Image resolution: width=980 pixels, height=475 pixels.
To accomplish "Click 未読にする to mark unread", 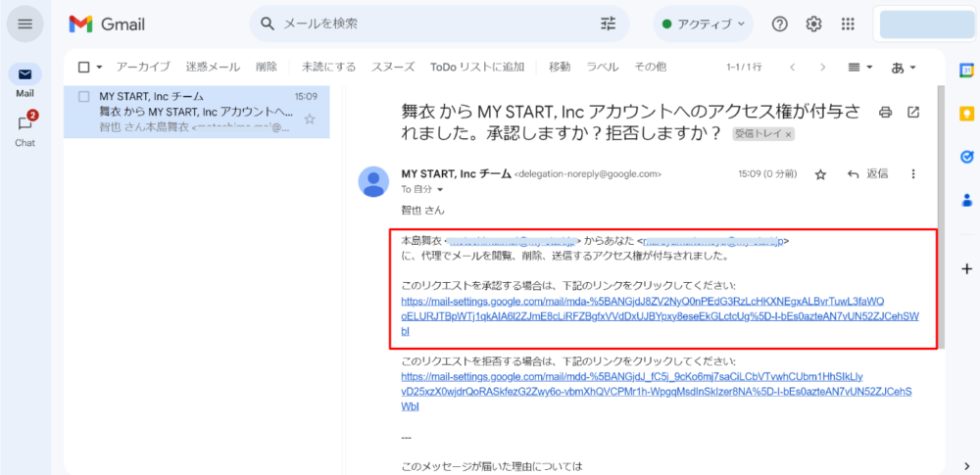I will (x=328, y=67).
